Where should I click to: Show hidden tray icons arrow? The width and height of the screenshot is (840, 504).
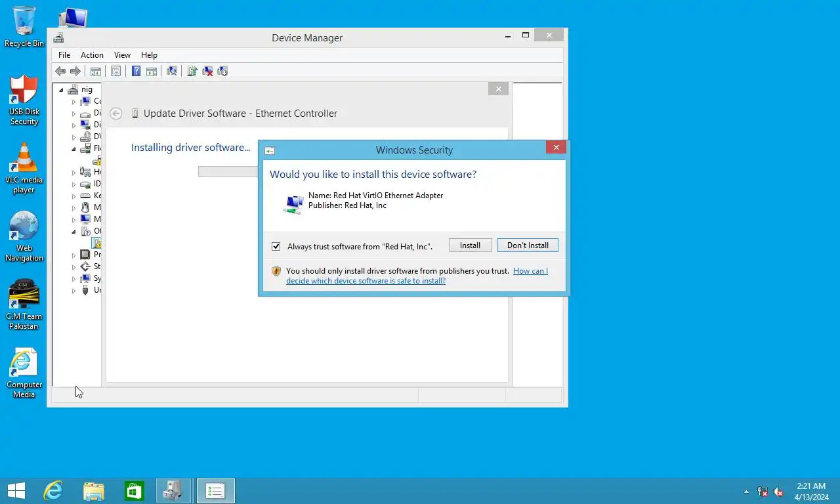pos(746,492)
